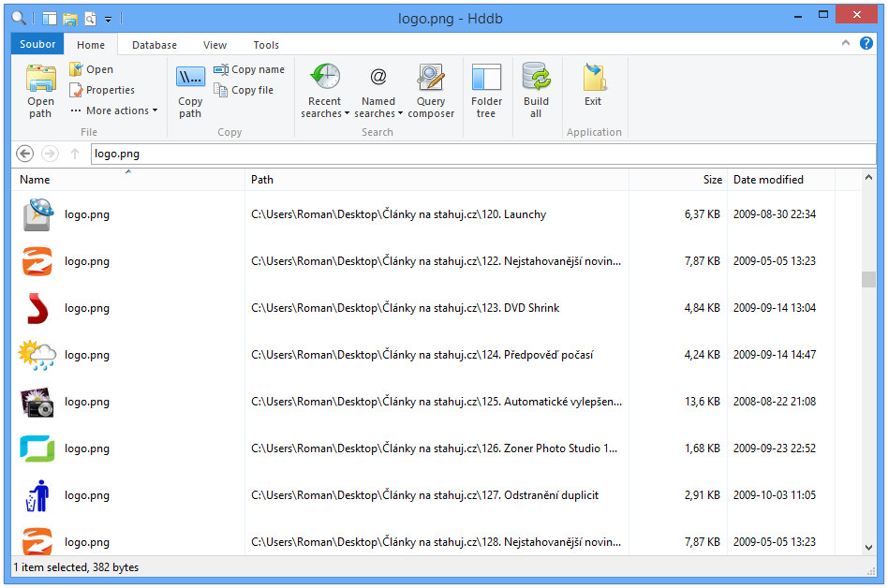The height and width of the screenshot is (588, 888).
Task: Expand the More actions dropdown
Action: tap(114, 110)
